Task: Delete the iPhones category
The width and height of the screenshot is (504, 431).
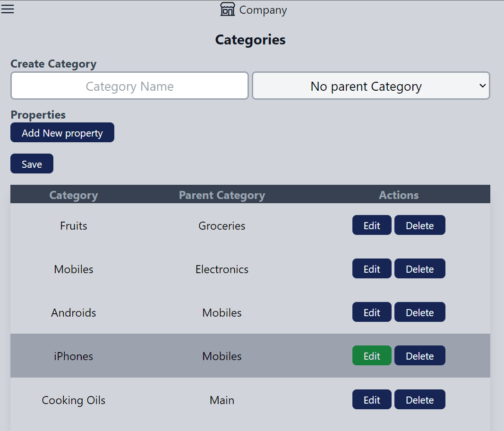Action: click(x=419, y=356)
